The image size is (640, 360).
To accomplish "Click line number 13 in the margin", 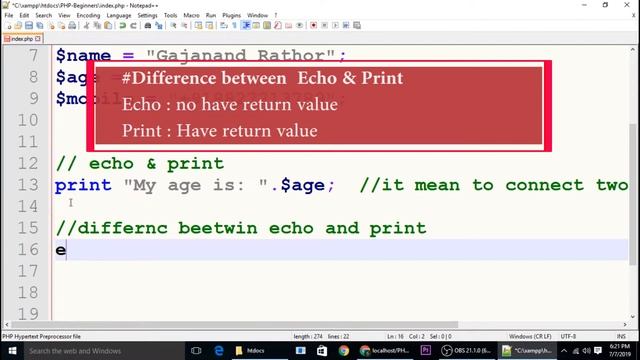I will pos(28,185).
